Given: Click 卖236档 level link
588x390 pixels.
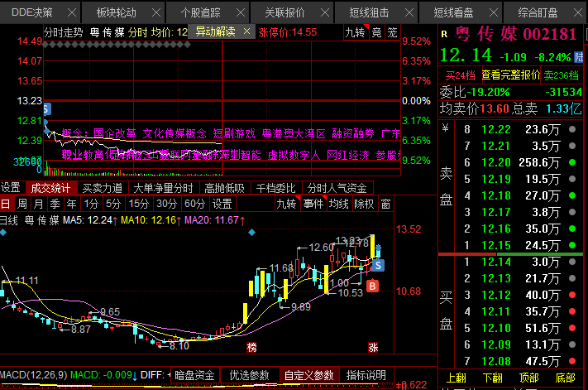Looking at the screenshot, I should tap(562, 75).
